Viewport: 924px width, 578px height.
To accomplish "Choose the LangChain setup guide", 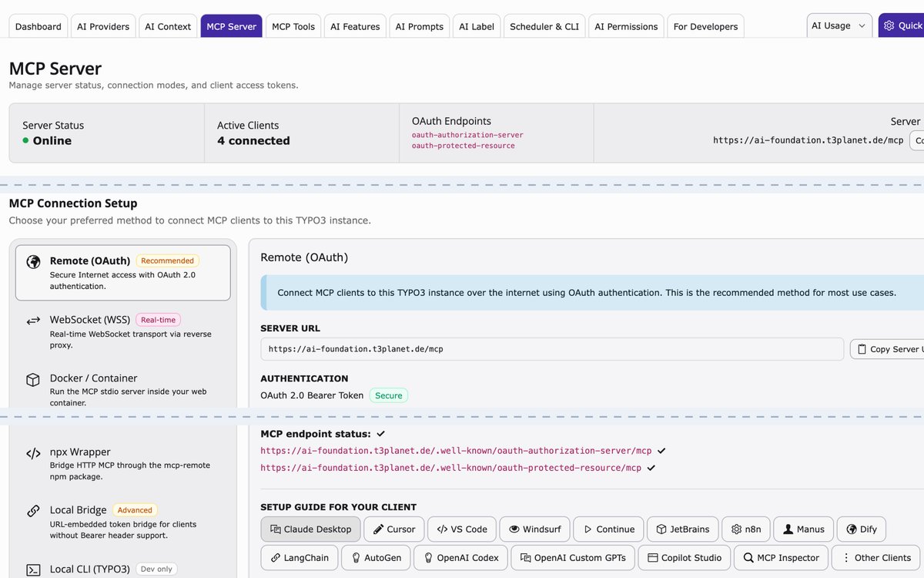I will pos(300,558).
